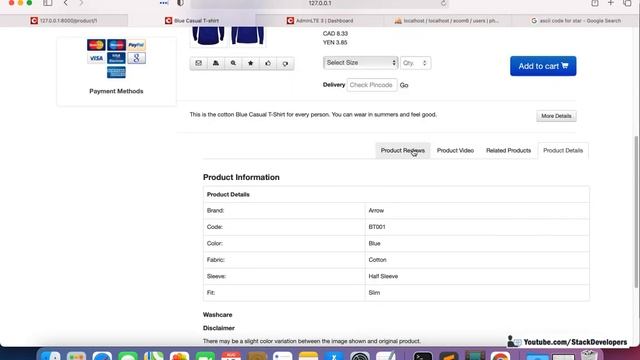
Task: Open the ascii code for star Google tab
Action: (576, 20)
